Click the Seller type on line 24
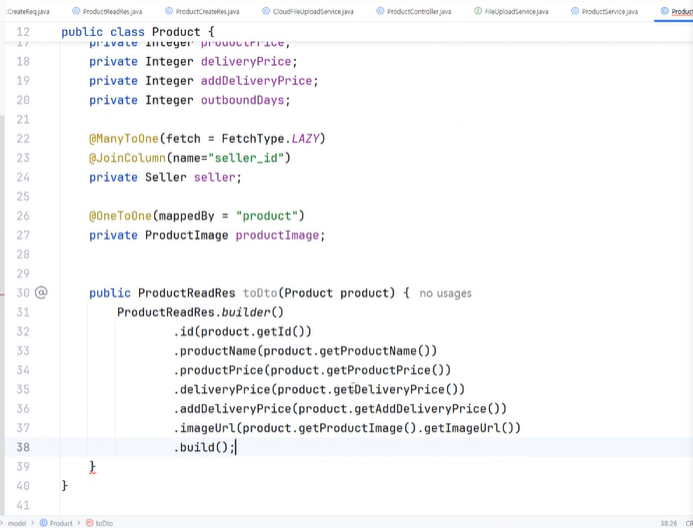Image resolution: width=693 pixels, height=528 pixels. pos(166,177)
